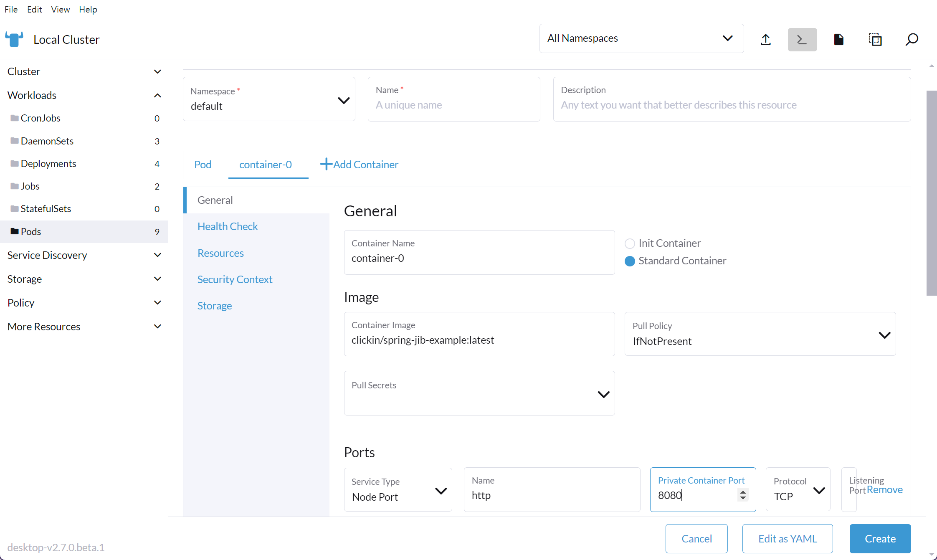This screenshot has height=560, width=937.
Task: Click the Create button
Action: coord(880,539)
